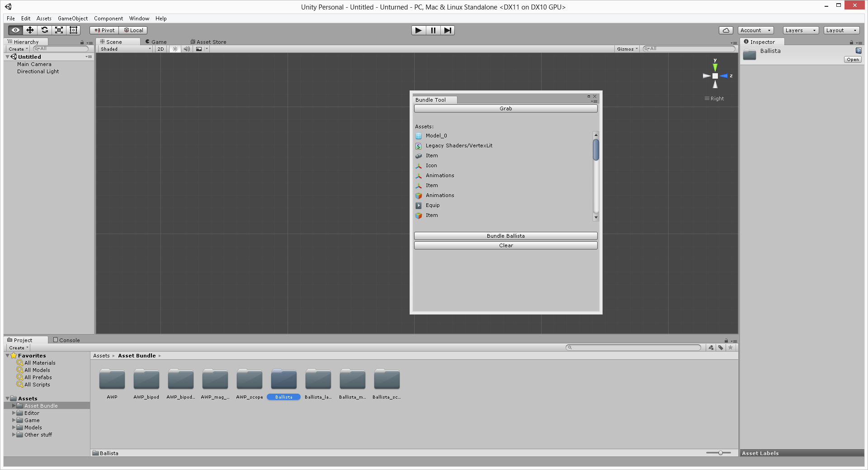This screenshot has width=868, height=470.
Task: Click Clear in the Bundle Tool
Action: (506, 245)
